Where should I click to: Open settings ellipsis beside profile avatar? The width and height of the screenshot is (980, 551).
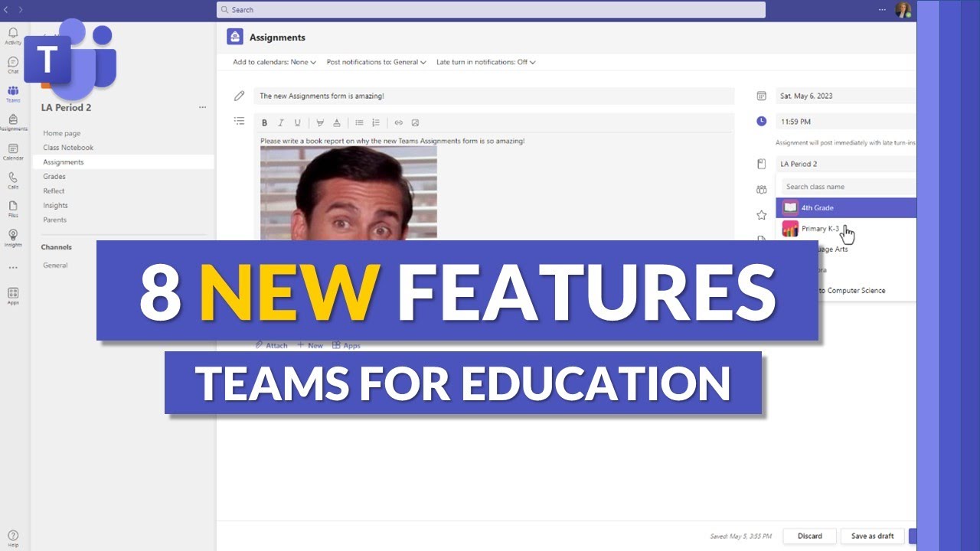tap(882, 10)
